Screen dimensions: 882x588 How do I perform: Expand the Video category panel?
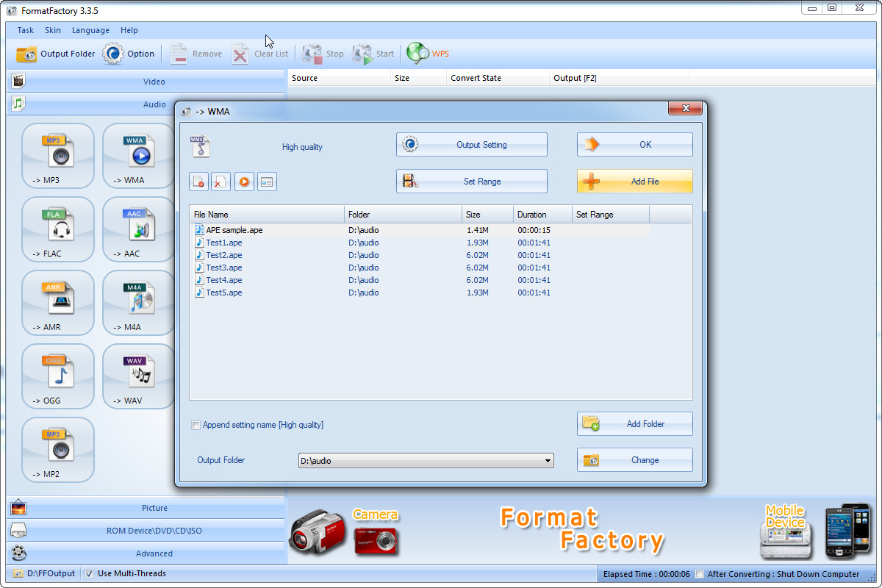(x=146, y=82)
